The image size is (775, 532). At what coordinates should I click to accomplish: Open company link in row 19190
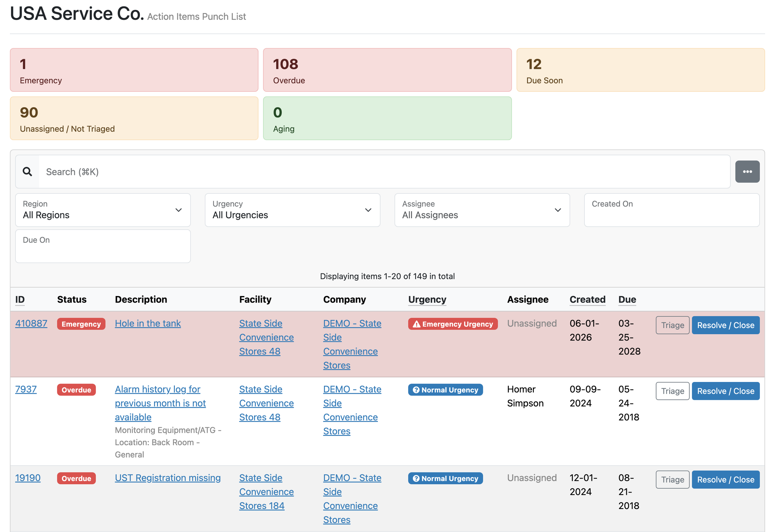352,499
